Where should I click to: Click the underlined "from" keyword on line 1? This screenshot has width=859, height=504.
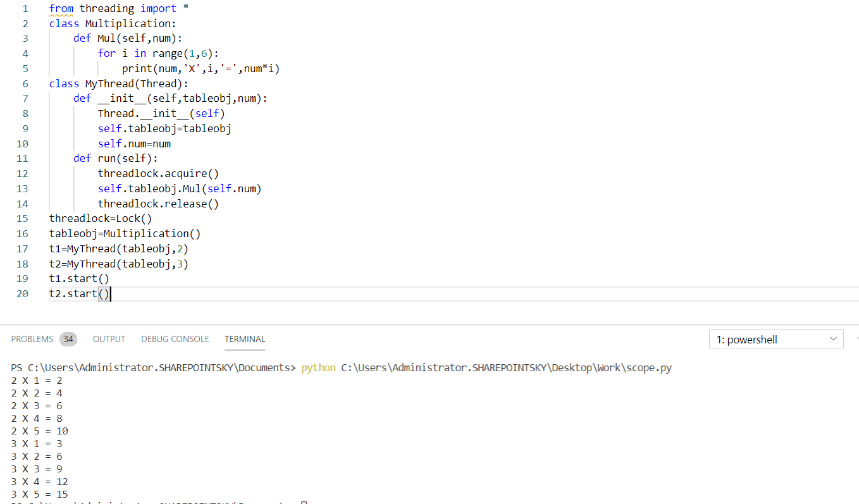click(x=61, y=8)
